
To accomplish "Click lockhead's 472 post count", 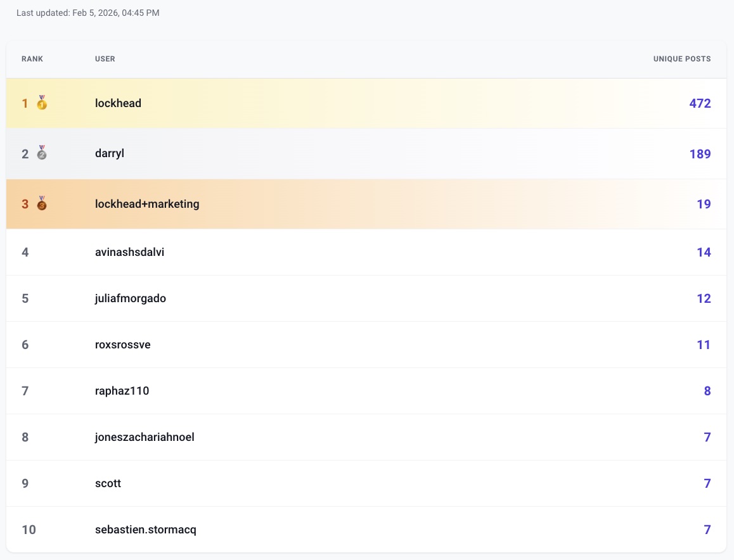I will pos(700,103).
